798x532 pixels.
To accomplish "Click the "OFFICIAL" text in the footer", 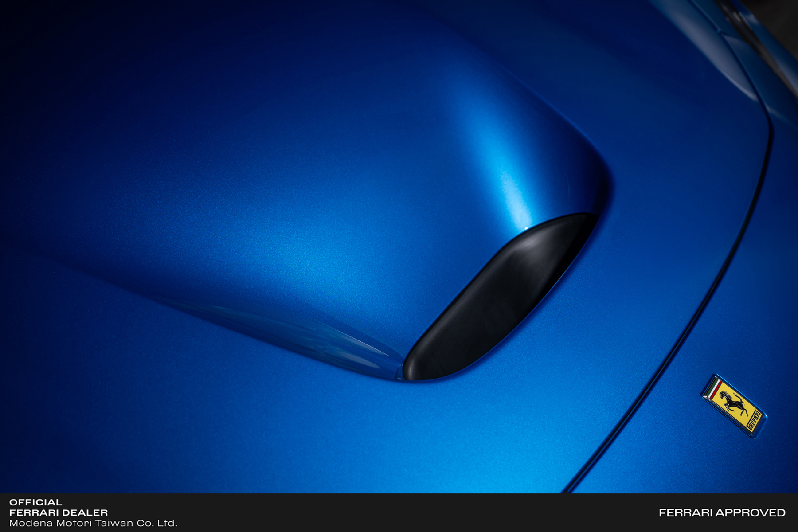I will [36, 502].
